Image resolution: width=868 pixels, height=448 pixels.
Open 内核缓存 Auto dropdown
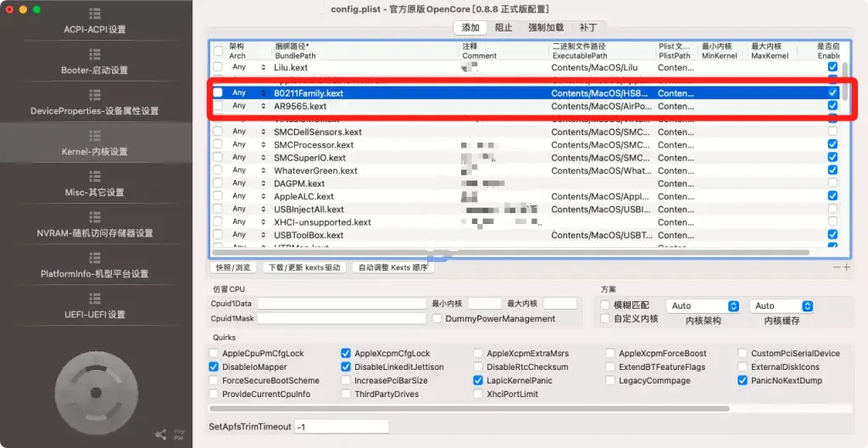click(782, 305)
